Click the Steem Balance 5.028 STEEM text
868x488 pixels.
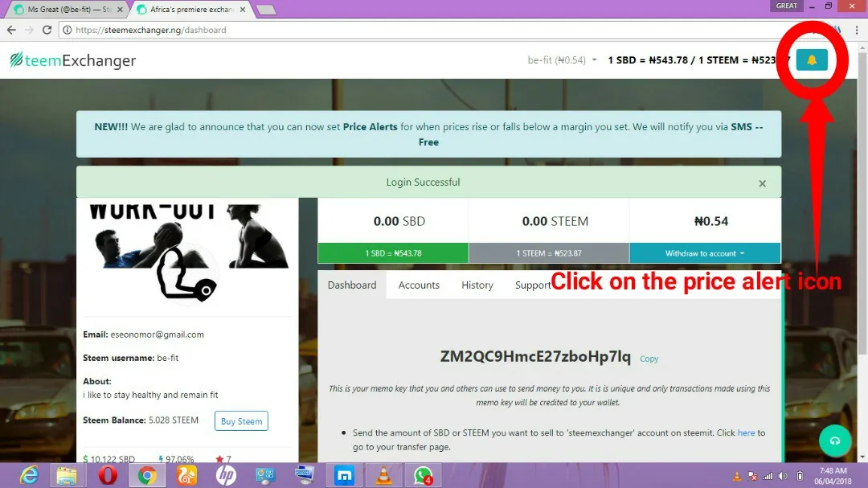[x=141, y=420]
